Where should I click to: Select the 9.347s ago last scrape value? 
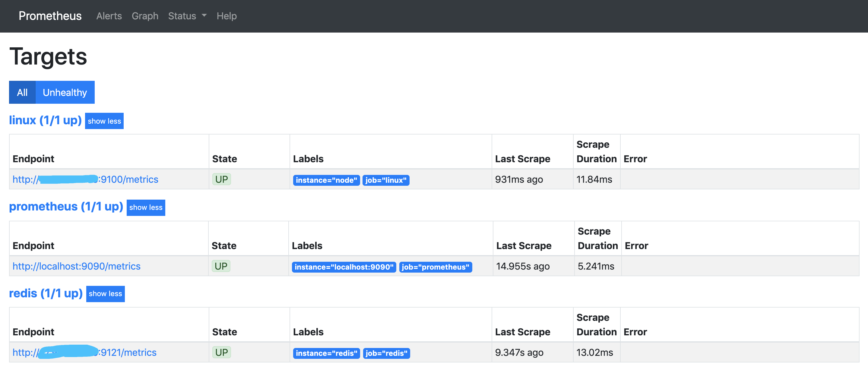tap(519, 352)
